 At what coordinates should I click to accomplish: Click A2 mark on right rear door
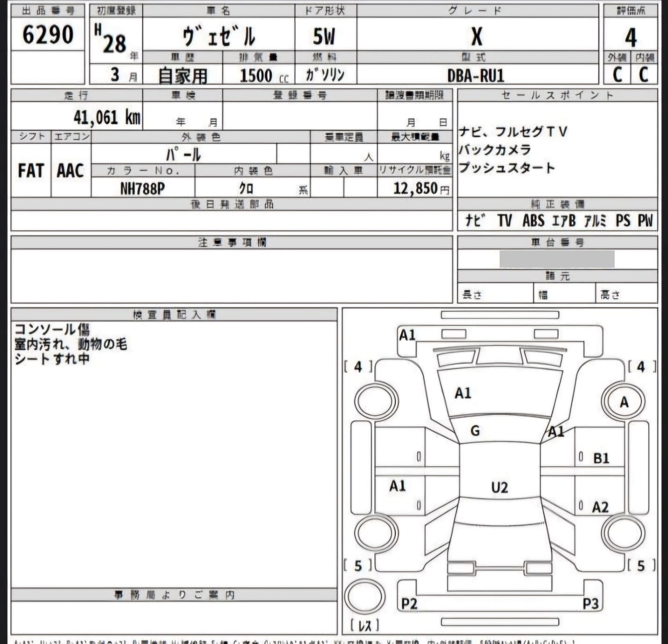pyautogui.click(x=600, y=507)
